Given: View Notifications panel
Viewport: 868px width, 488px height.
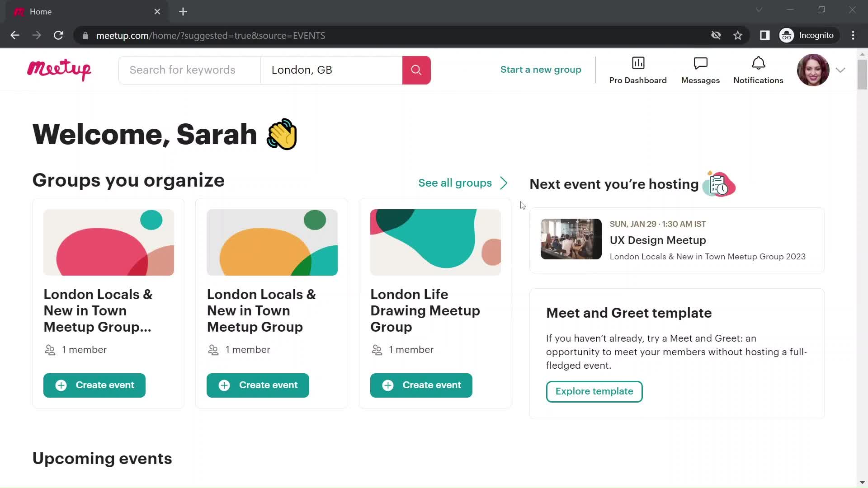Looking at the screenshot, I should pyautogui.click(x=758, y=70).
